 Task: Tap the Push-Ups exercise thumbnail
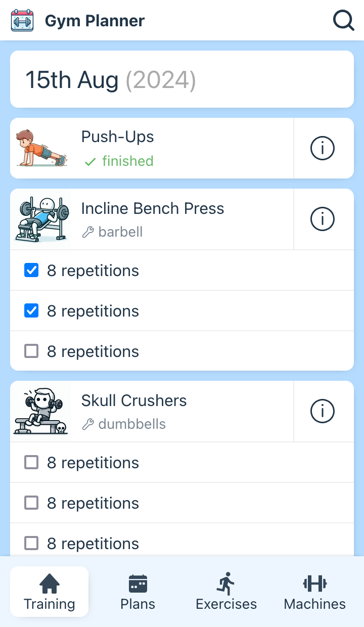tap(40, 149)
